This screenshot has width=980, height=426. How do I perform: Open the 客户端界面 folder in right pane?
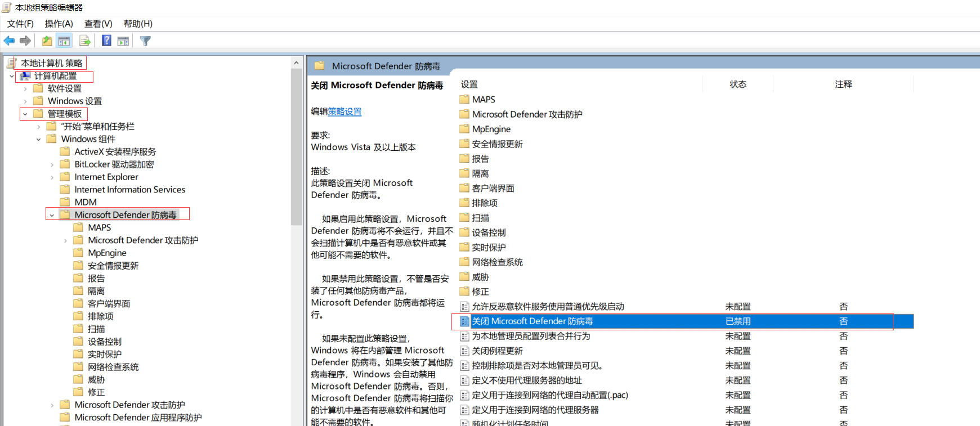tap(493, 188)
